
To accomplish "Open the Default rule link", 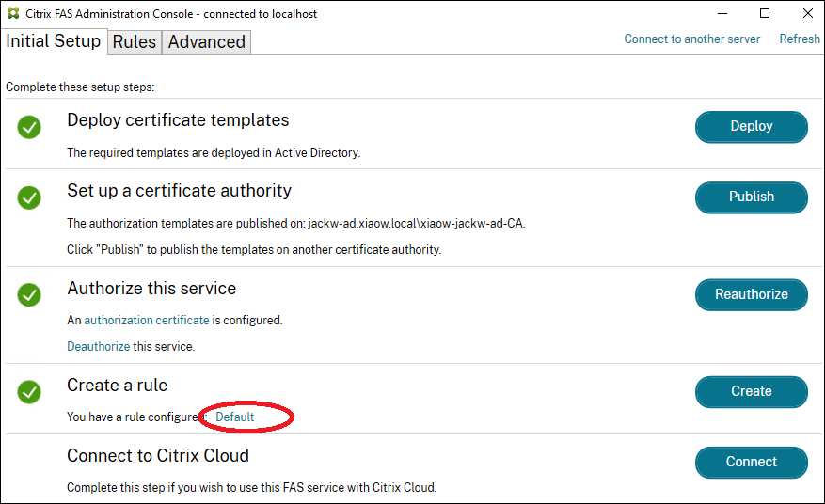I will click(235, 417).
